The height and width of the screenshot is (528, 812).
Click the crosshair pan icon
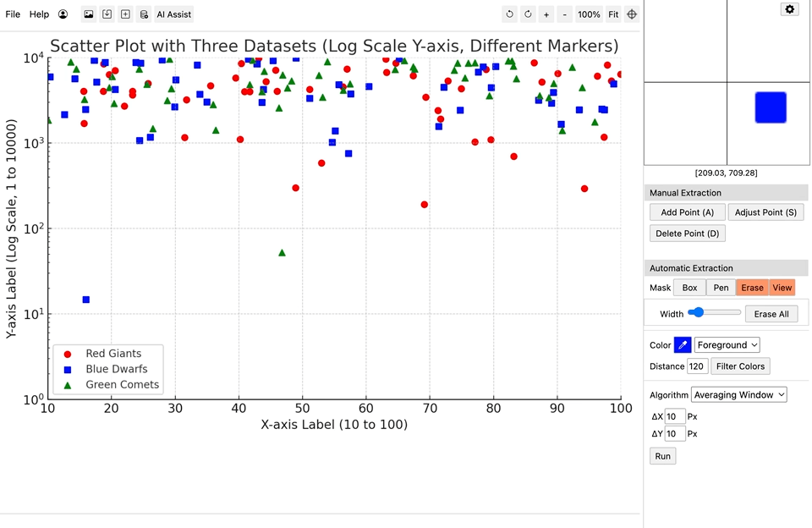[632, 14]
